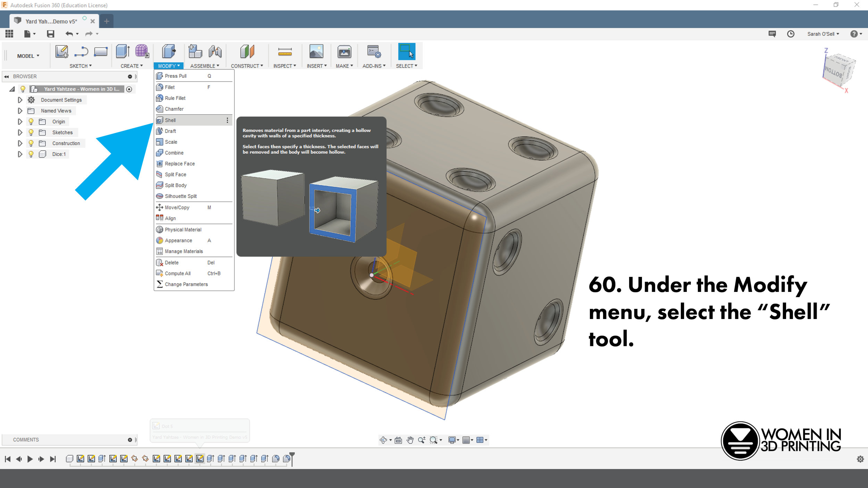Viewport: 868px width, 488px height.
Task: Choose Move/Copy from the Modify menu
Action: pyautogui.click(x=194, y=208)
